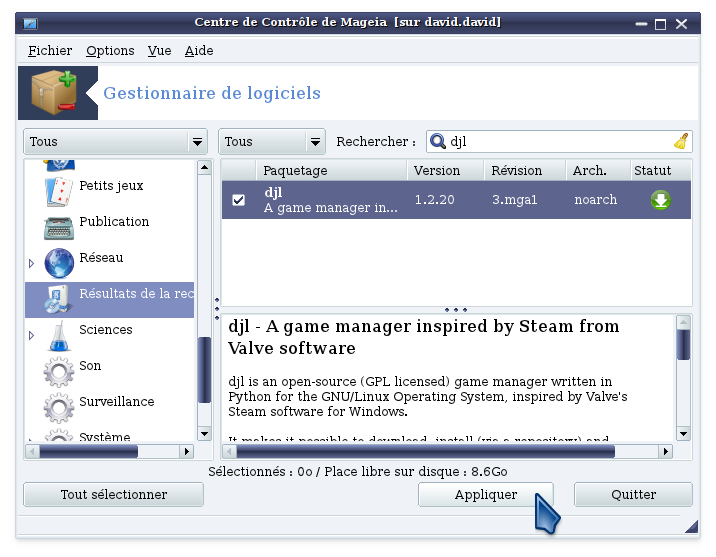Open the second Tous filter dropdown beside Rechercher
Image resolution: width=716 pixels, height=557 pixels.
[272, 142]
